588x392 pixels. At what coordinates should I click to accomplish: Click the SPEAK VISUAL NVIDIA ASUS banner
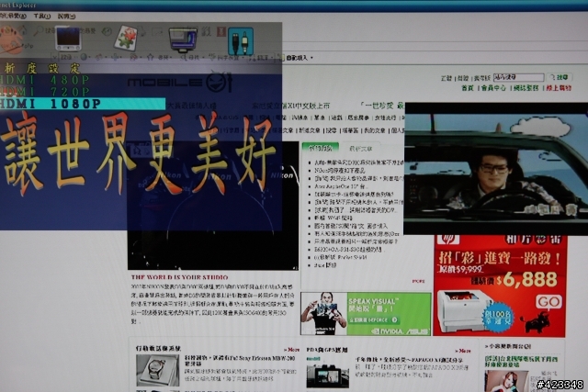[366, 314]
